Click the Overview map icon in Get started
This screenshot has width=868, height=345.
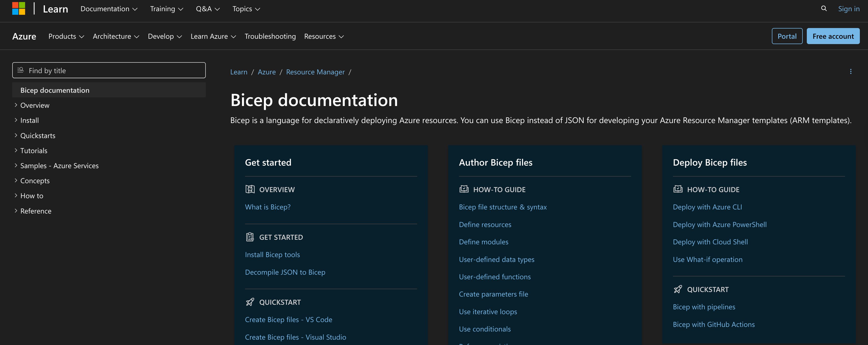tap(250, 189)
